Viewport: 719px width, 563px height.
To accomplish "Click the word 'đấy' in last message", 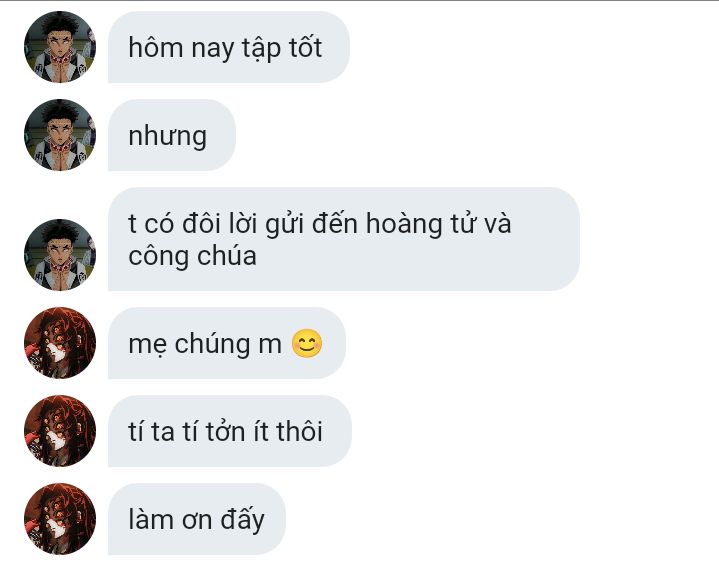I will (243, 520).
